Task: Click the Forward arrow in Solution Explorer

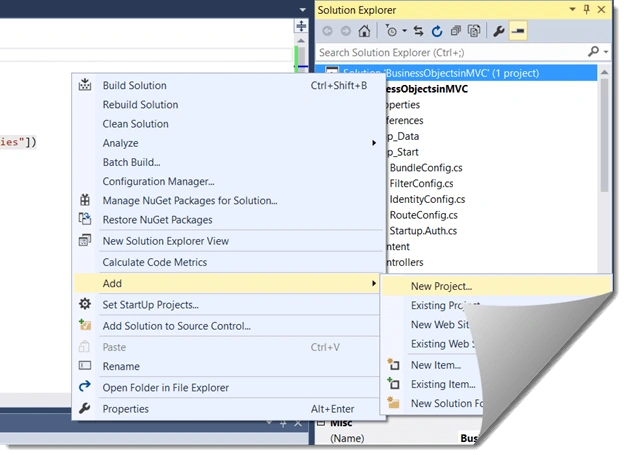Action: [x=345, y=31]
